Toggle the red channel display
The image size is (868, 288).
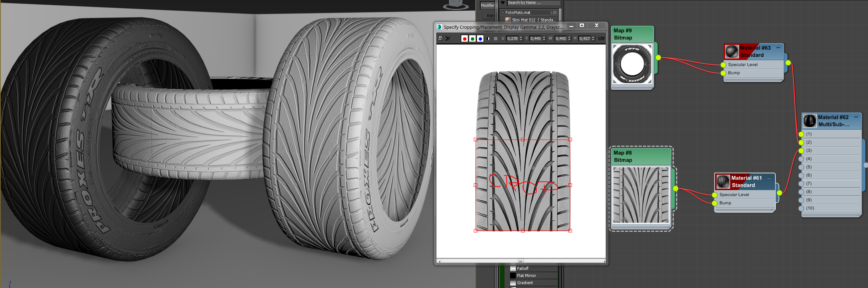[464, 38]
